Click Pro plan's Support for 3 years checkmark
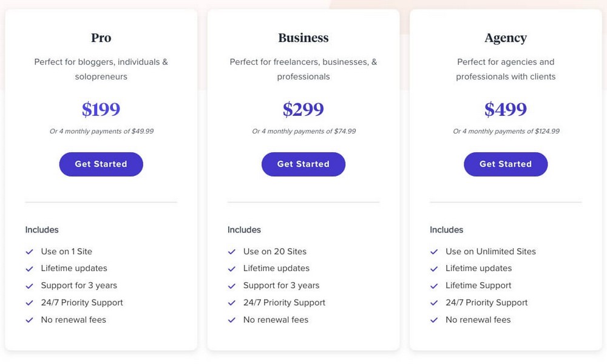 pos(29,286)
